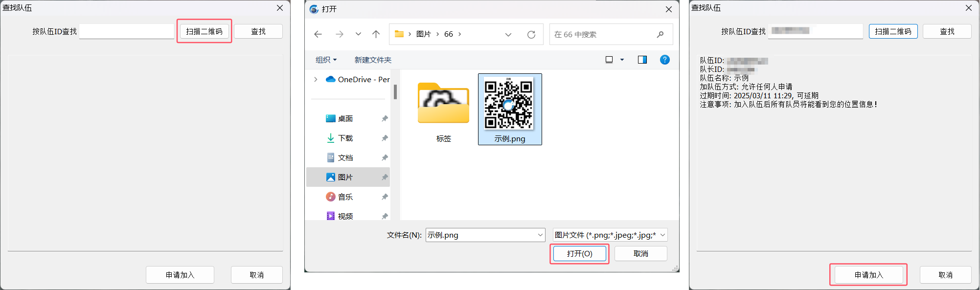Click 扫描二维码 in left 查找队伍 window
This screenshot has width=980, height=290.
tap(204, 31)
